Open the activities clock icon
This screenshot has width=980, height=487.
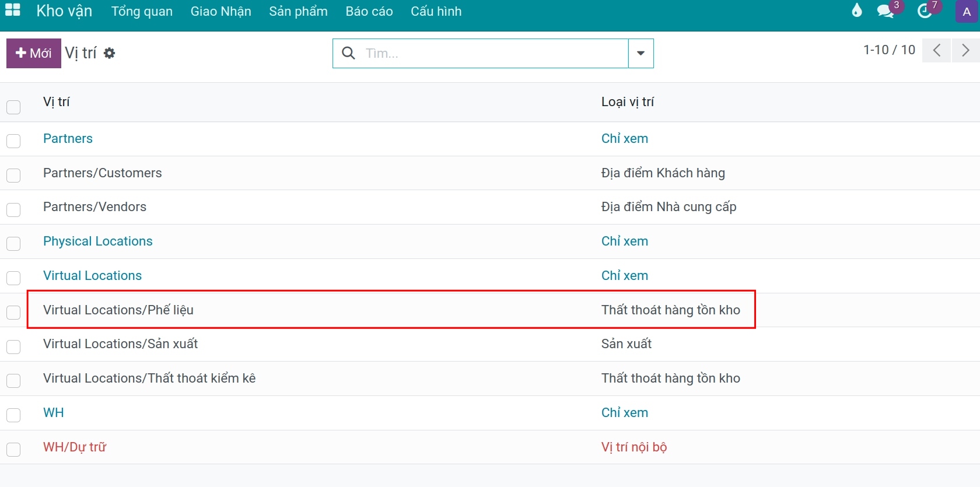point(925,11)
